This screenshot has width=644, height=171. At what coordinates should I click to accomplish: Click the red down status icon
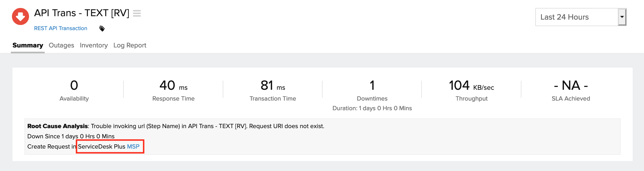20,16
